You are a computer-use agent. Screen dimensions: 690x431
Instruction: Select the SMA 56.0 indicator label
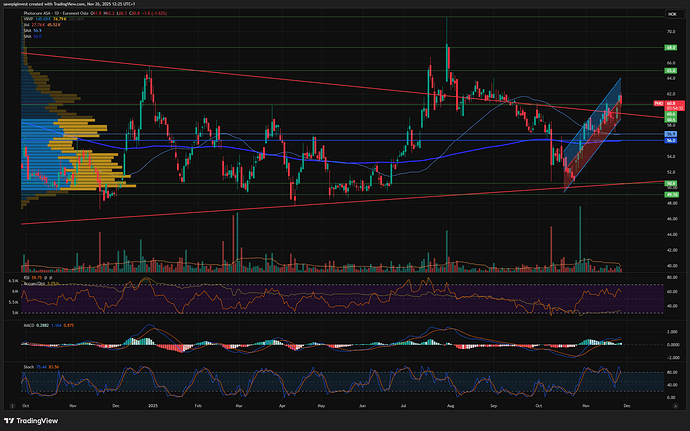click(27, 37)
